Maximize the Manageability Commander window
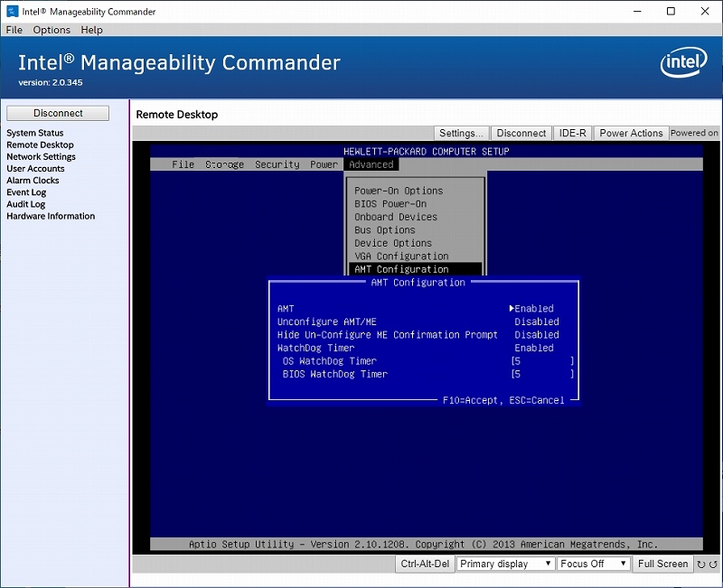The height and width of the screenshot is (588, 723). coord(671,11)
